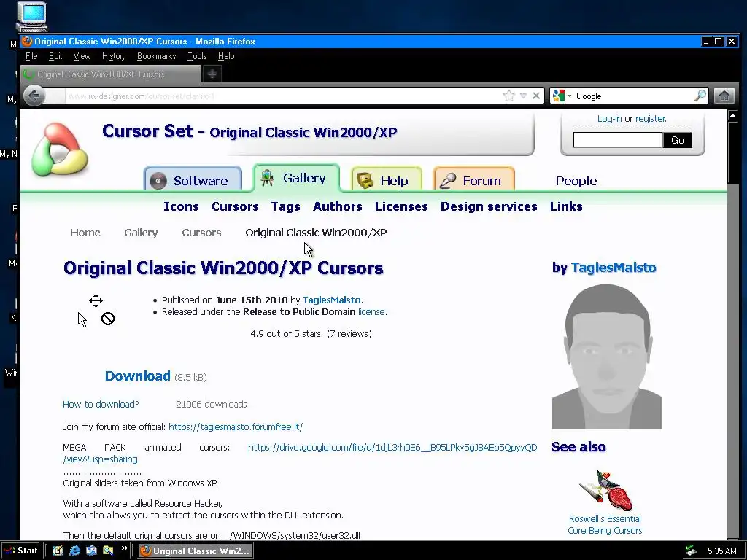This screenshot has width=747, height=560.
Task: Go to the Cursors section link
Action: click(235, 206)
